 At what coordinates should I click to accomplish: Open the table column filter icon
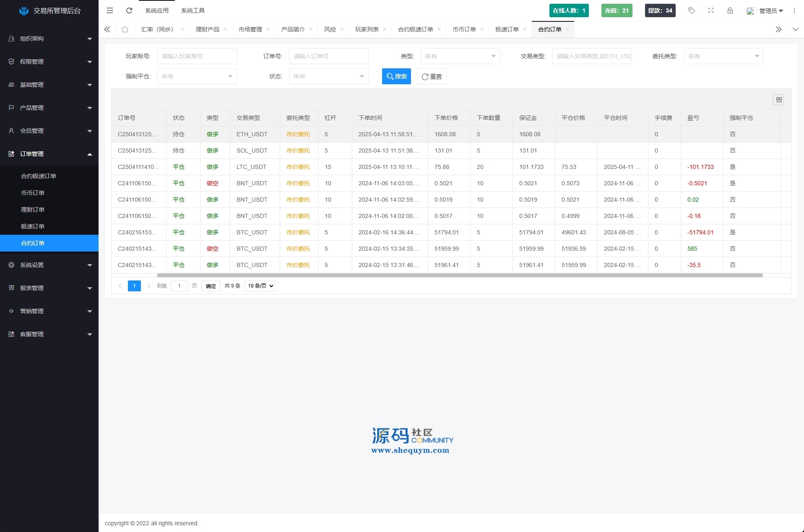pyautogui.click(x=778, y=100)
